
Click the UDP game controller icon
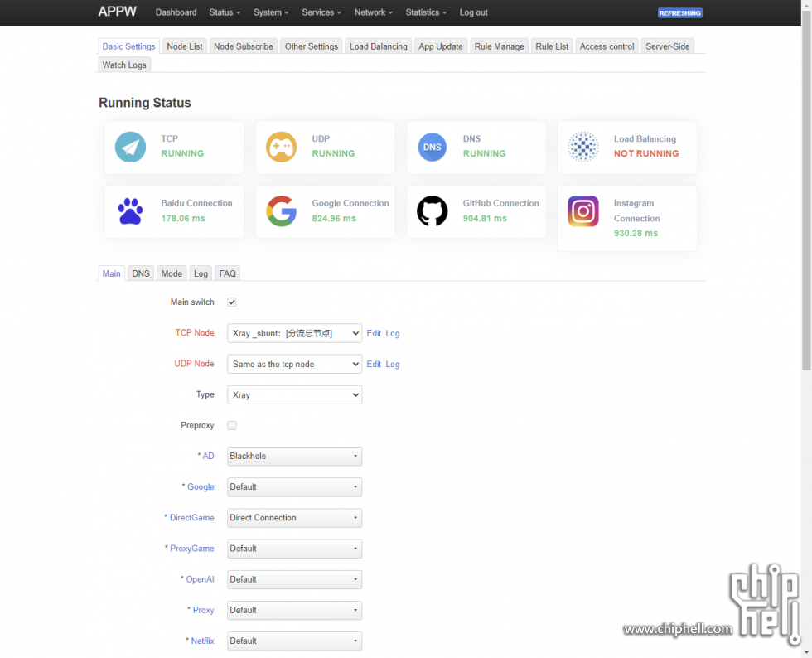(x=281, y=148)
